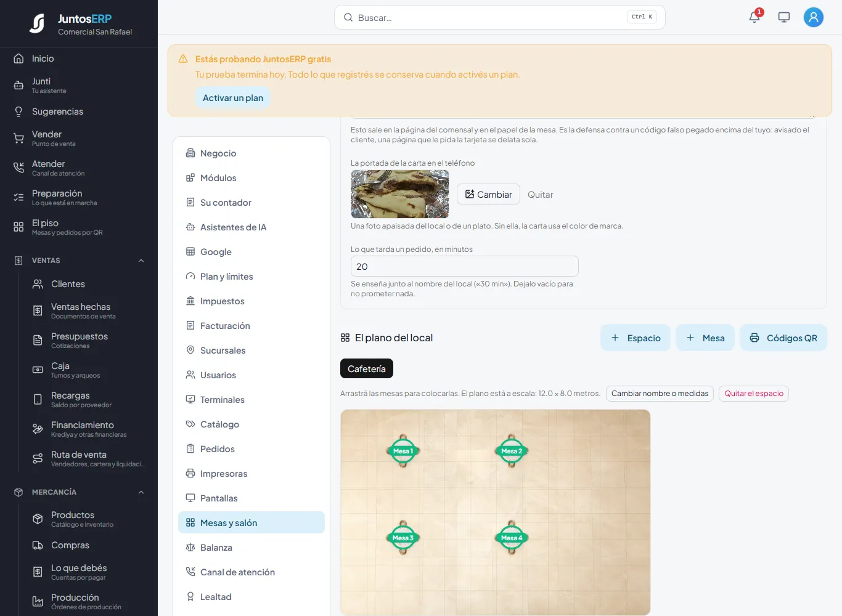Open Balanza settings section
Viewport: 842px width, 616px height.
click(251, 548)
